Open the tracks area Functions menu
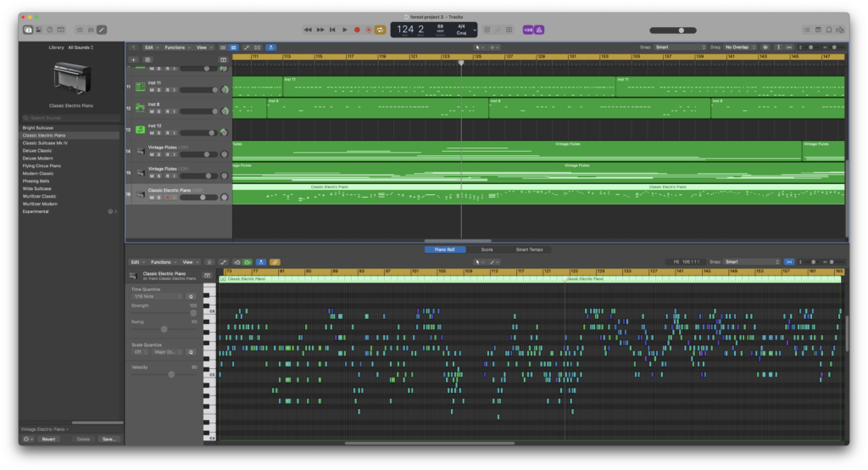Viewport: 868px width, 470px height. click(x=176, y=48)
